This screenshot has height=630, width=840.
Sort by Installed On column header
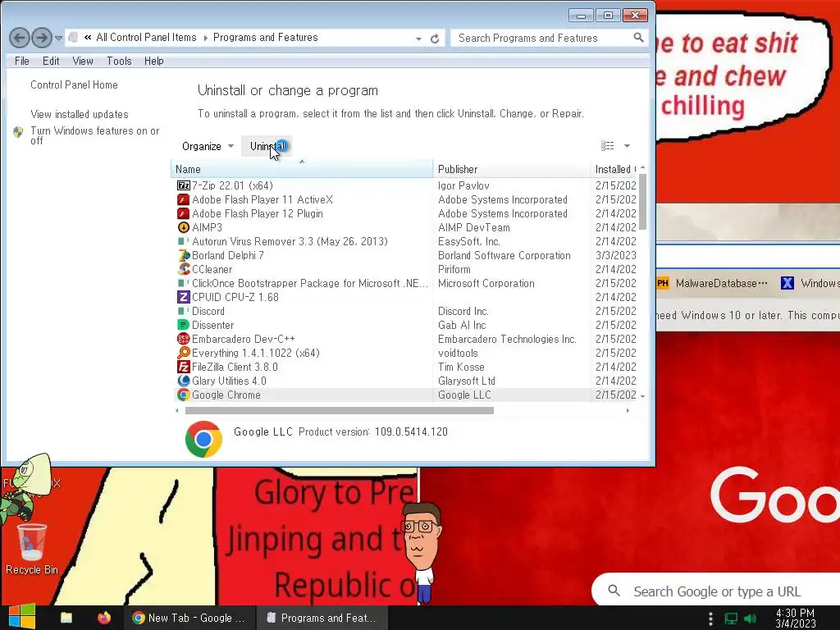click(x=614, y=169)
